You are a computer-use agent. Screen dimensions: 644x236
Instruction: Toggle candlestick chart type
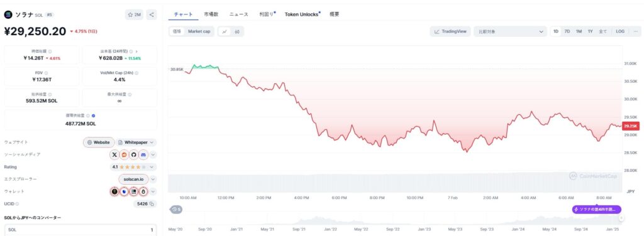(237, 31)
